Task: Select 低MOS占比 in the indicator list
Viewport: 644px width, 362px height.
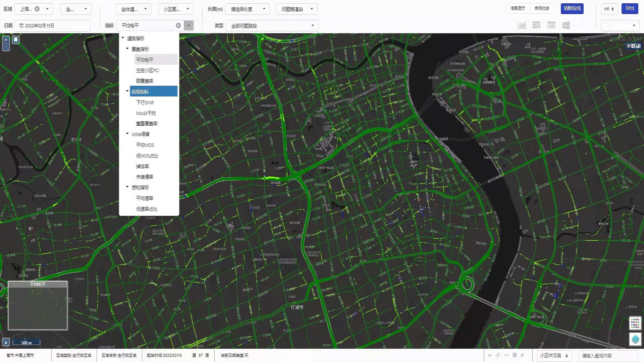Action: [x=147, y=156]
